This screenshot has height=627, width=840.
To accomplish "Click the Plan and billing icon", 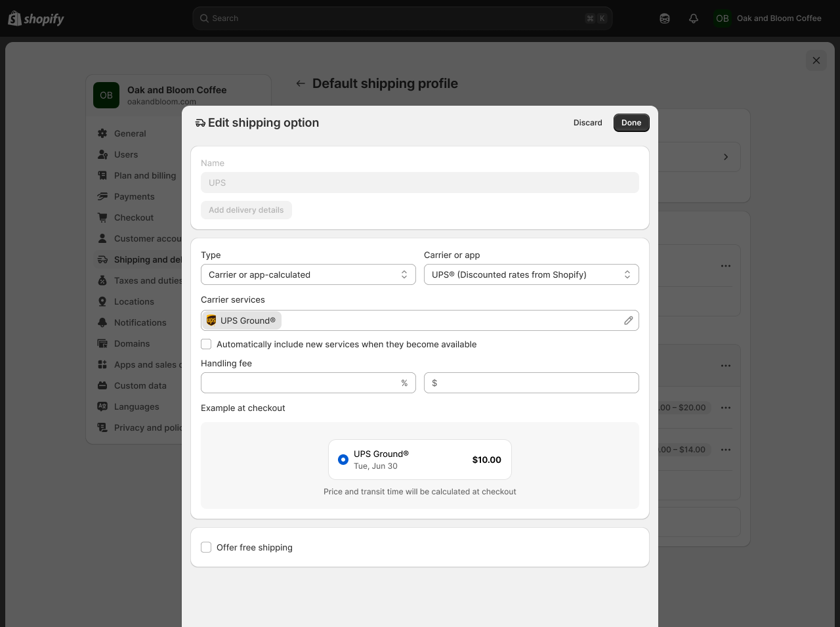I will 102,175.
